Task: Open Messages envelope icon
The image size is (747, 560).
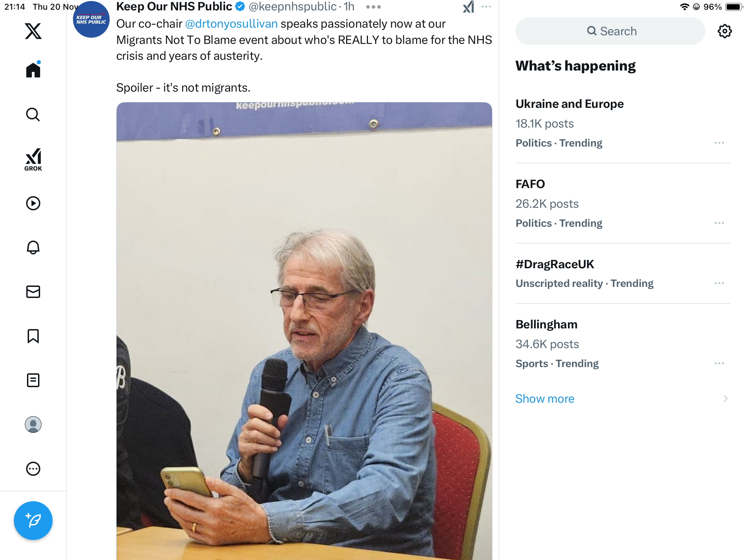Action: [33, 292]
